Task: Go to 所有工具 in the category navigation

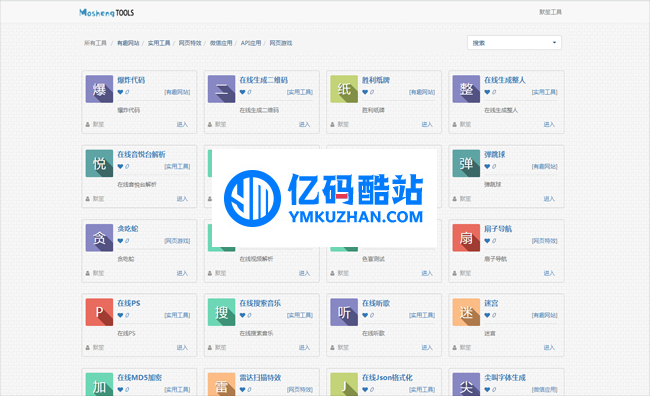Action: pyautogui.click(x=95, y=43)
